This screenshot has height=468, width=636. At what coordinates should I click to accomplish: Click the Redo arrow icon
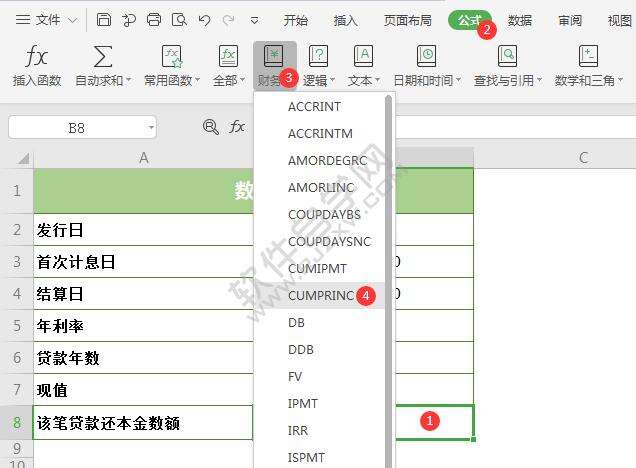229,20
